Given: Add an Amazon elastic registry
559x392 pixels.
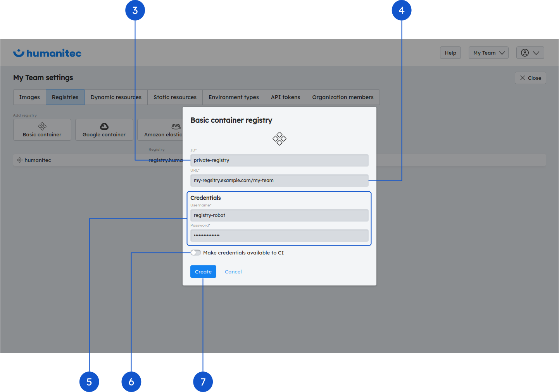Looking at the screenshot, I should 160,130.
